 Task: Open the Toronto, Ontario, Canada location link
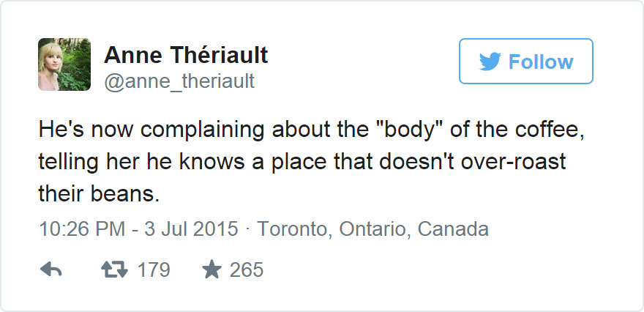point(372,229)
